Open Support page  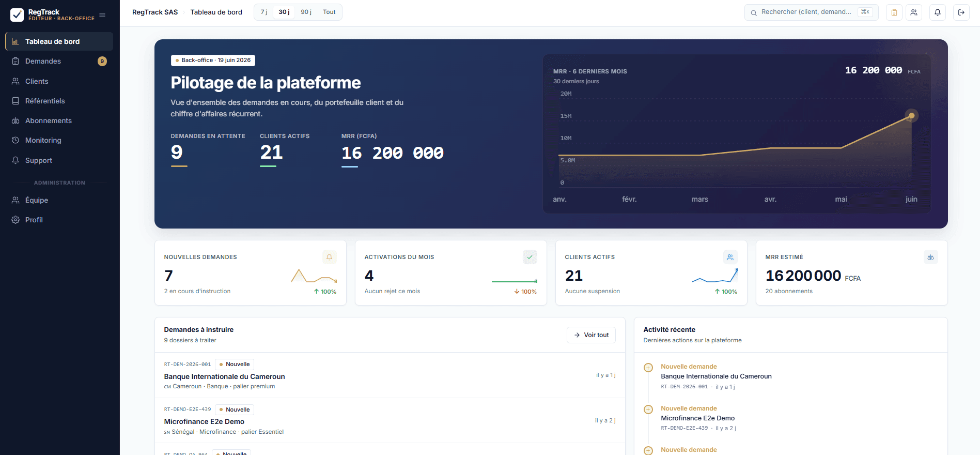coord(59,160)
